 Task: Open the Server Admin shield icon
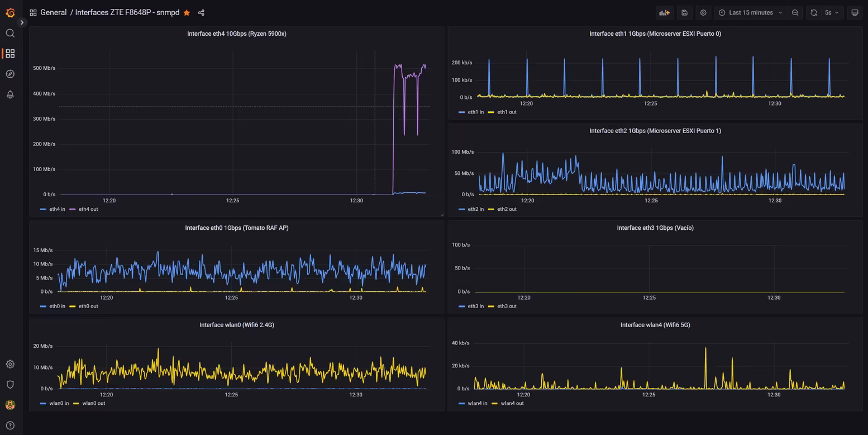tap(10, 385)
